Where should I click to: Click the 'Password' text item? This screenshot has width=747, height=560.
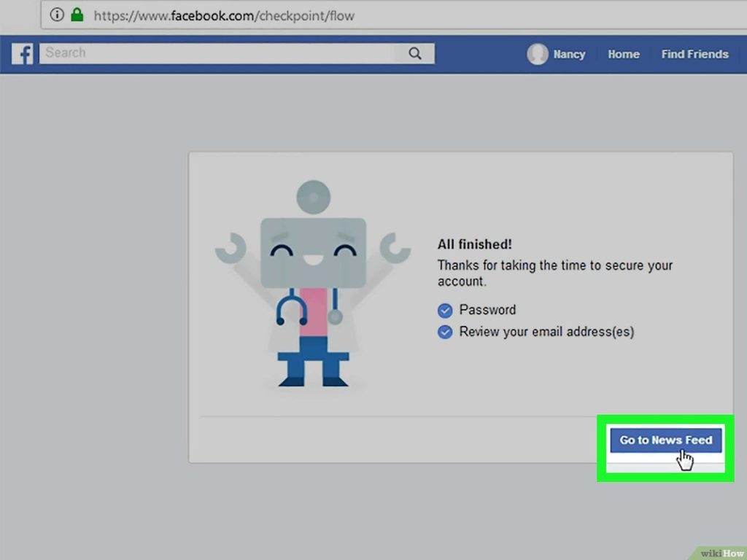point(487,310)
